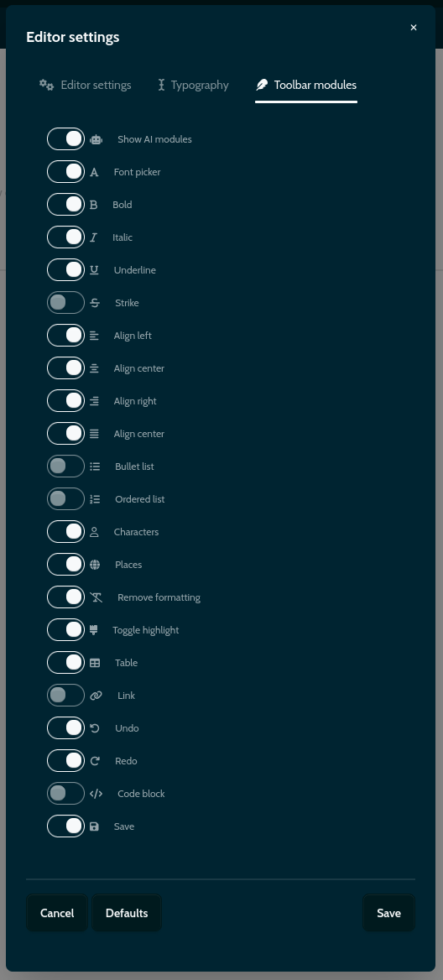This screenshot has height=980, width=443.
Task: Click the person icon next to Characters
Action: [94, 532]
